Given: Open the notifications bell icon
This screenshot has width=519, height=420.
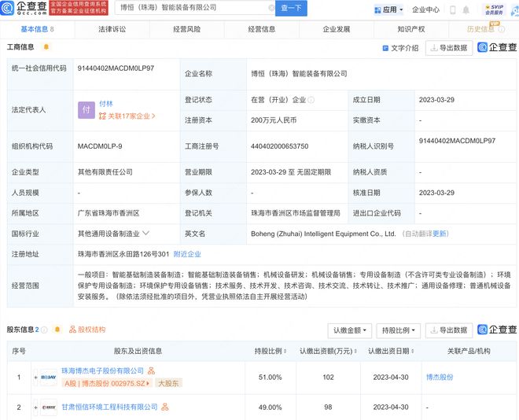Looking at the screenshot, I should click(x=466, y=10).
